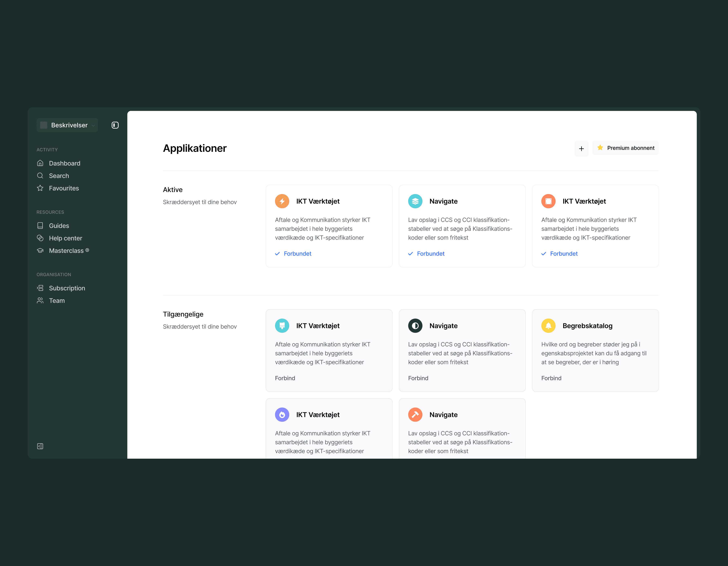This screenshot has height=566, width=728.
Task: Click the Favourites star icon
Action: pos(40,188)
